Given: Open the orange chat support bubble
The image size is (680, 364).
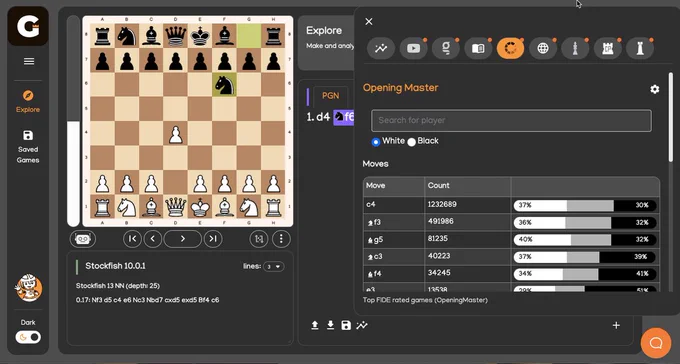Looking at the screenshot, I should point(656,343).
